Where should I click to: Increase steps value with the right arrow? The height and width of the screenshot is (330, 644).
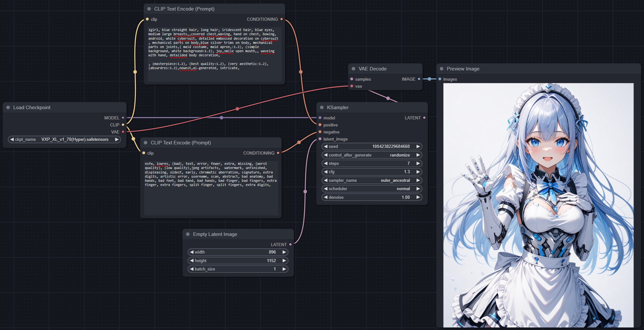click(x=418, y=164)
